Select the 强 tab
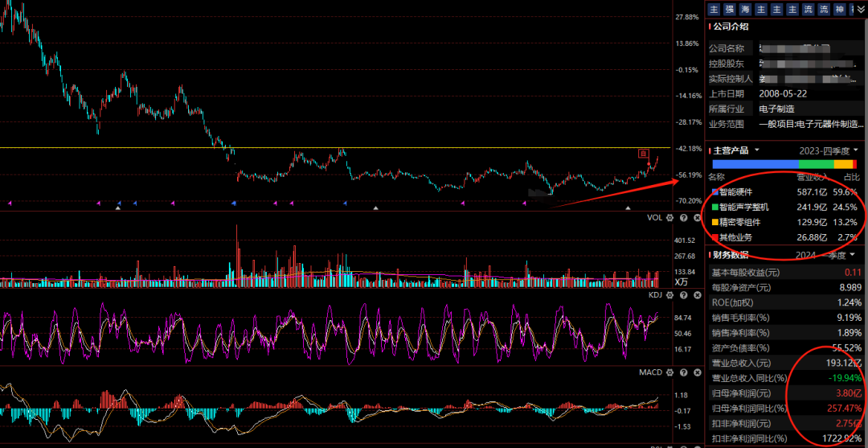 pyautogui.click(x=730, y=10)
